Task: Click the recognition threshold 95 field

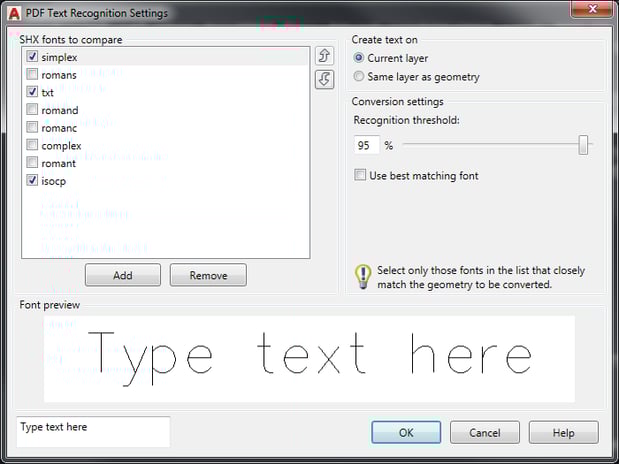Action: pos(367,145)
